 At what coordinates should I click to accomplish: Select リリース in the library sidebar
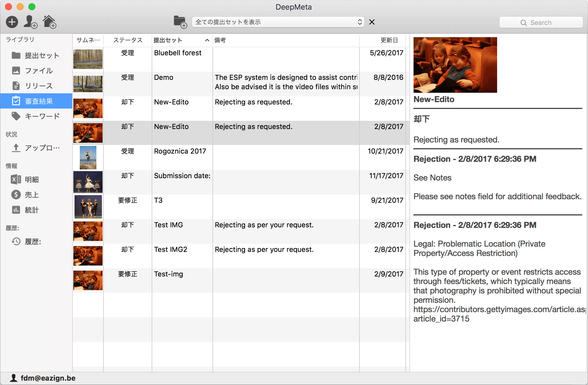[x=36, y=86]
